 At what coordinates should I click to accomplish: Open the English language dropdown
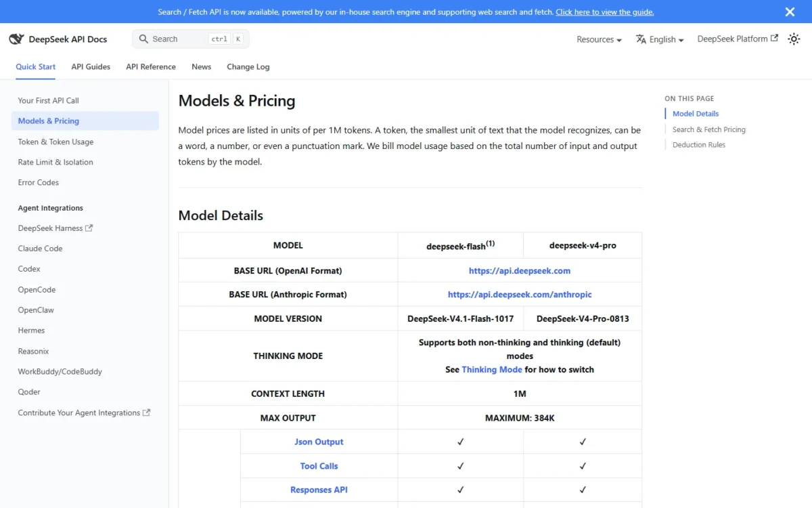point(667,39)
